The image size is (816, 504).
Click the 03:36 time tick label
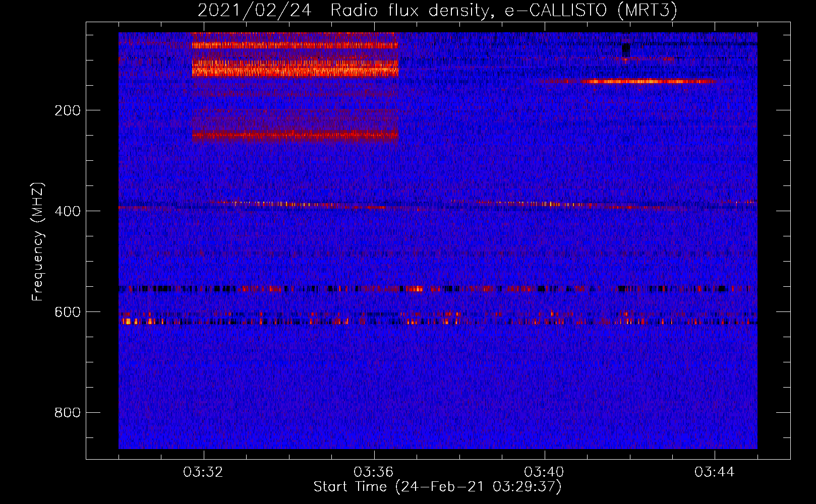pos(374,472)
